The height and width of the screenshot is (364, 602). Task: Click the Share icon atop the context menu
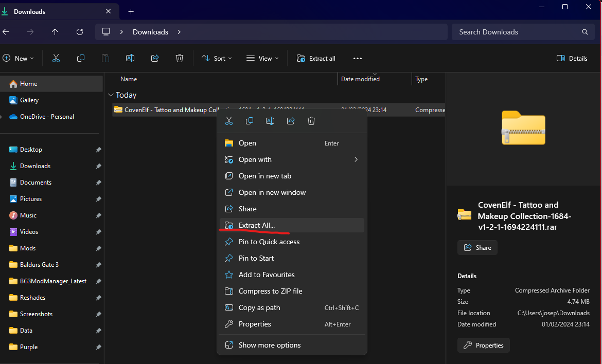[x=291, y=121]
